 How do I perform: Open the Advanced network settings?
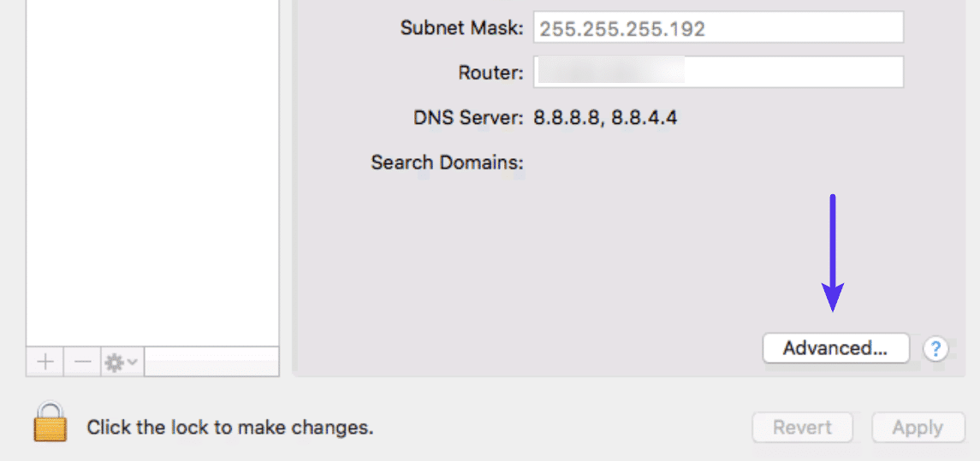click(x=835, y=348)
